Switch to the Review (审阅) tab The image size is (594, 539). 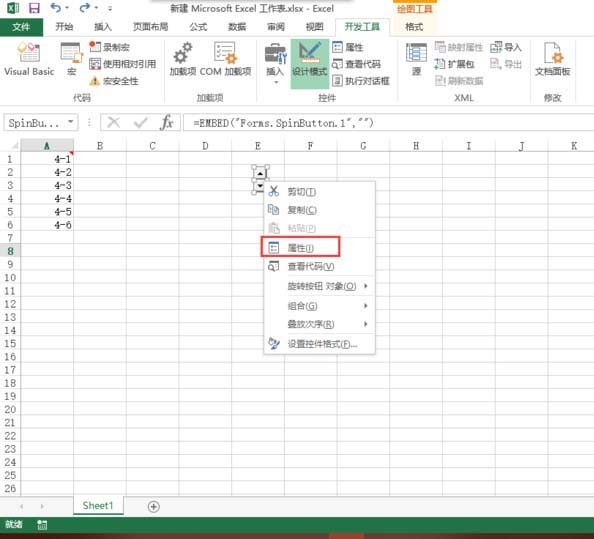[275, 27]
